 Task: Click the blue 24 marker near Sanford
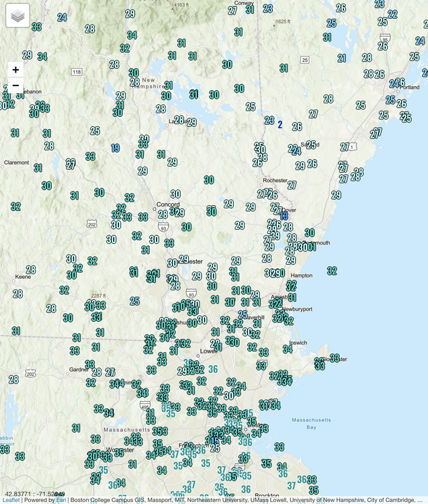tap(296, 151)
